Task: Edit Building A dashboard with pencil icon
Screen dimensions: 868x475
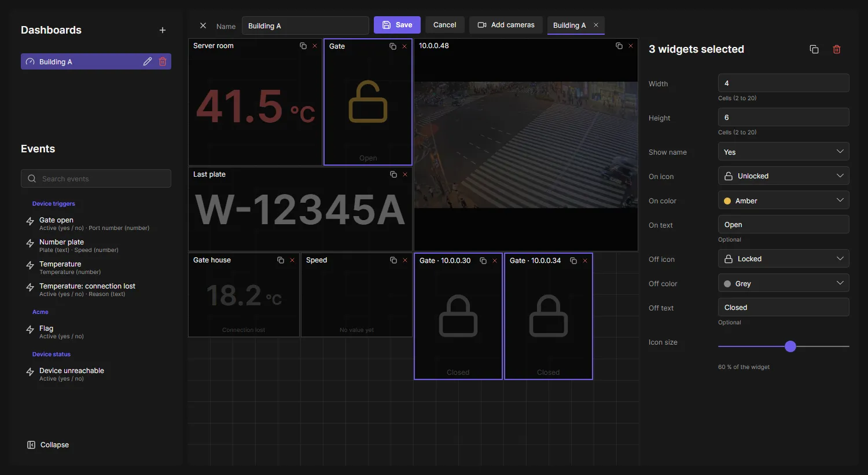Action: (148, 61)
